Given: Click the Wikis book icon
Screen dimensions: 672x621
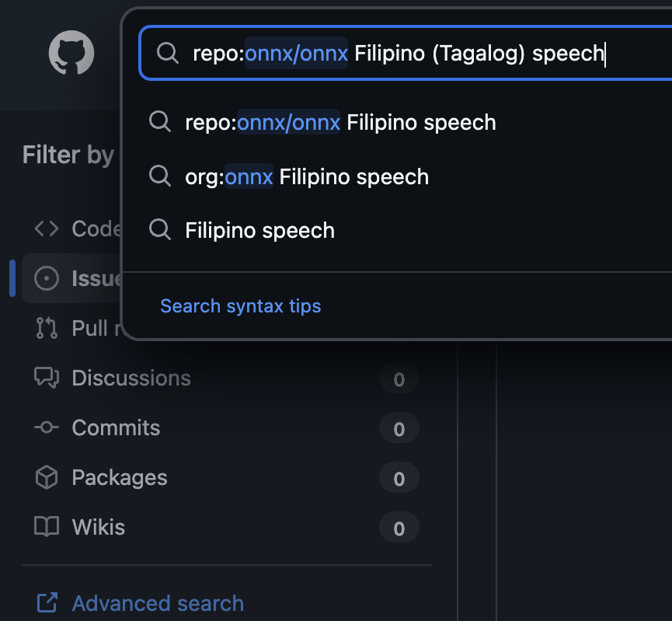Looking at the screenshot, I should tap(47, 527).
